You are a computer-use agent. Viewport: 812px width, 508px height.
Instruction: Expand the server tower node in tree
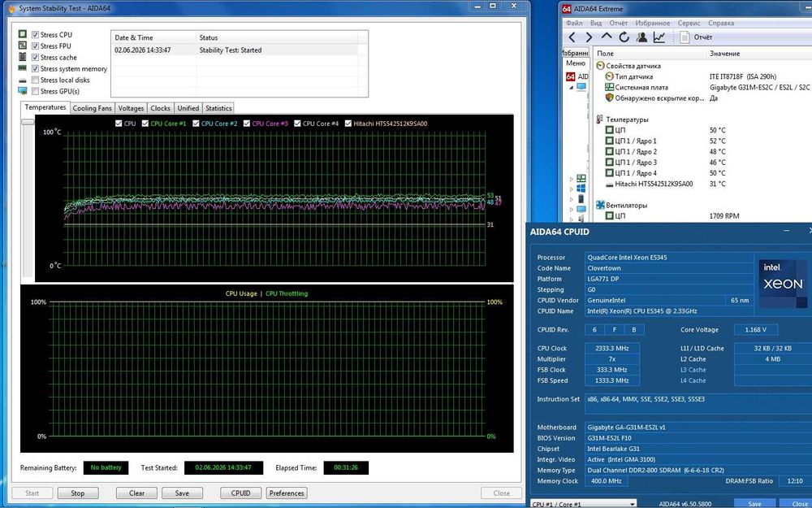tap(571, 200)
